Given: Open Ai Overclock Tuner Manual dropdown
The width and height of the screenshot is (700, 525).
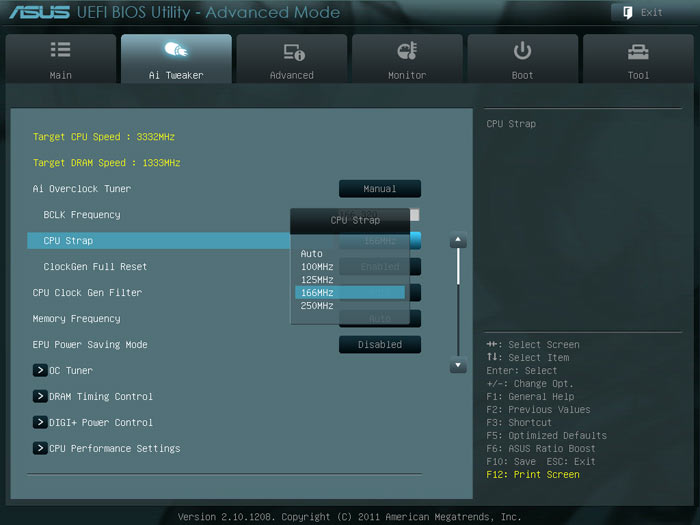Looking at the screenshot, I should click(379, 189).
